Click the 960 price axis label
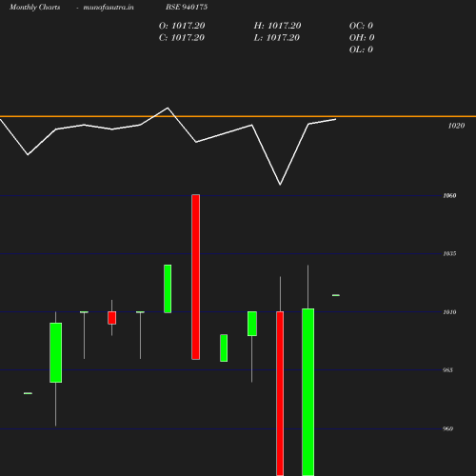Screen dimensions: 476x476 click(x=447, y=428)
